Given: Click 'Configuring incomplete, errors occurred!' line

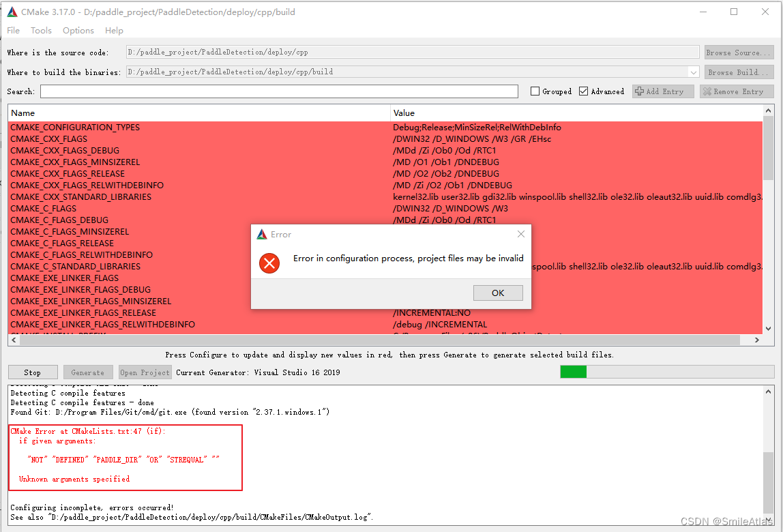Looking at the screenshot, I should (x=92, y=507).
